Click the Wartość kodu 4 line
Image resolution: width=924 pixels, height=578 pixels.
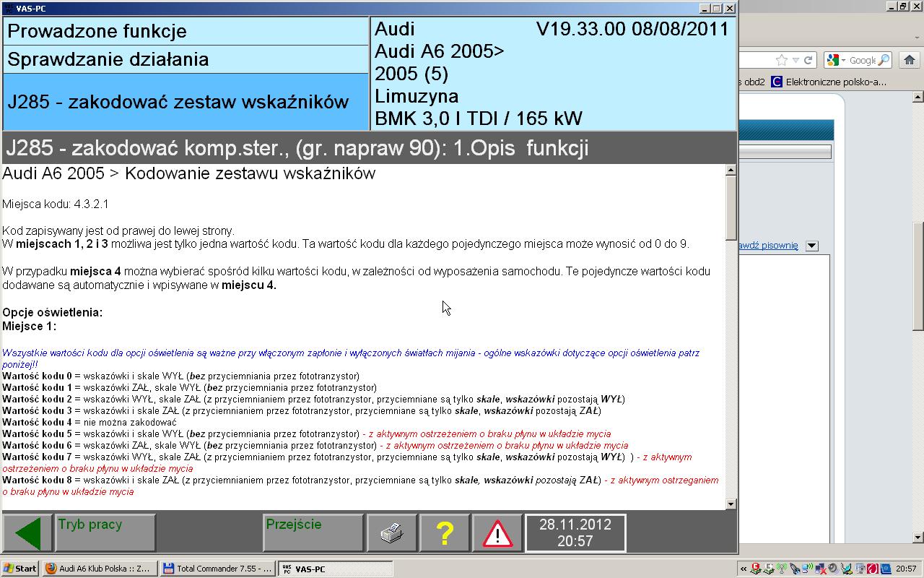pyautogui.click(x=90, y=422)
